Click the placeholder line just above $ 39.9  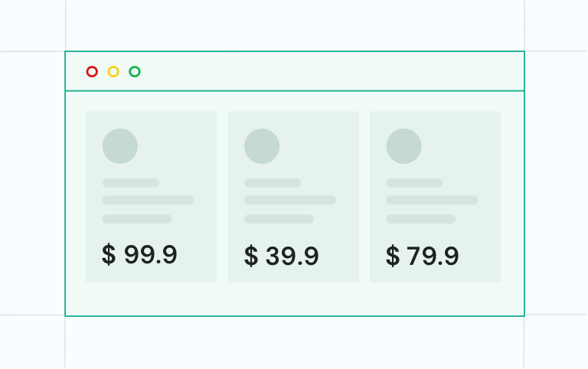pyautogui.click(x=279, y=219)
